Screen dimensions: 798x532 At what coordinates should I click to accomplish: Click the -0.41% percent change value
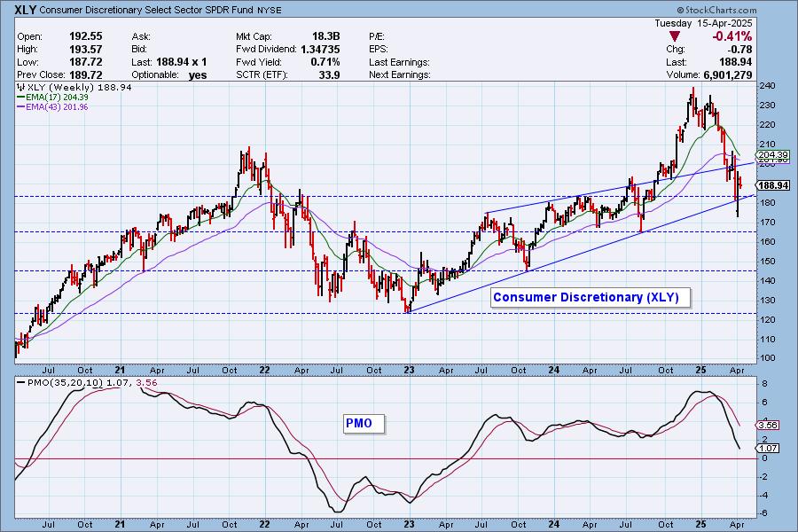point(731,36)
